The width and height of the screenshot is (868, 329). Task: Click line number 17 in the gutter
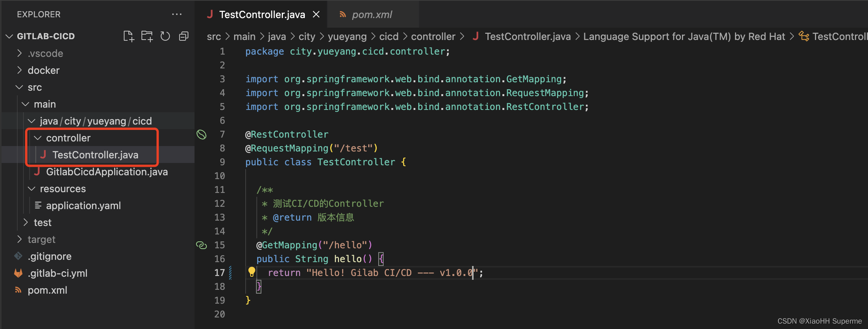(219, 273)
